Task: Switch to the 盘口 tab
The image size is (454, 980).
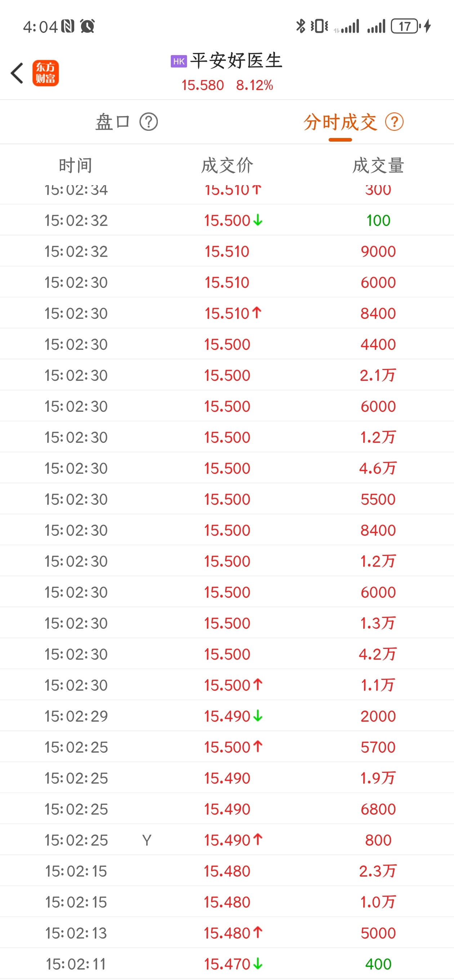Action: click(x=113, y=122)
